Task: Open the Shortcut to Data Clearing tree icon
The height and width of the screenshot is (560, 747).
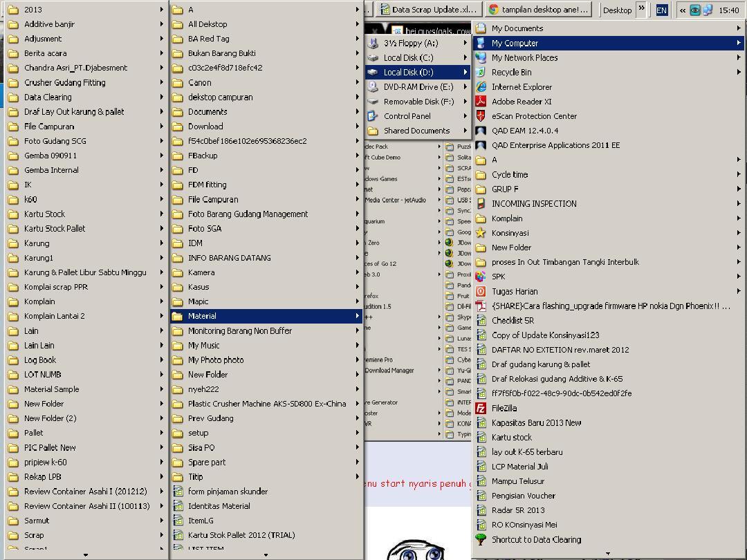Action: (x=481, y=539)
